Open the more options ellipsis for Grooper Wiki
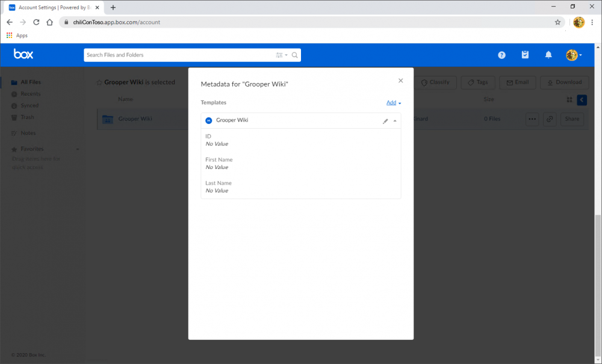The image size is (602, 364). coord(532,119)
